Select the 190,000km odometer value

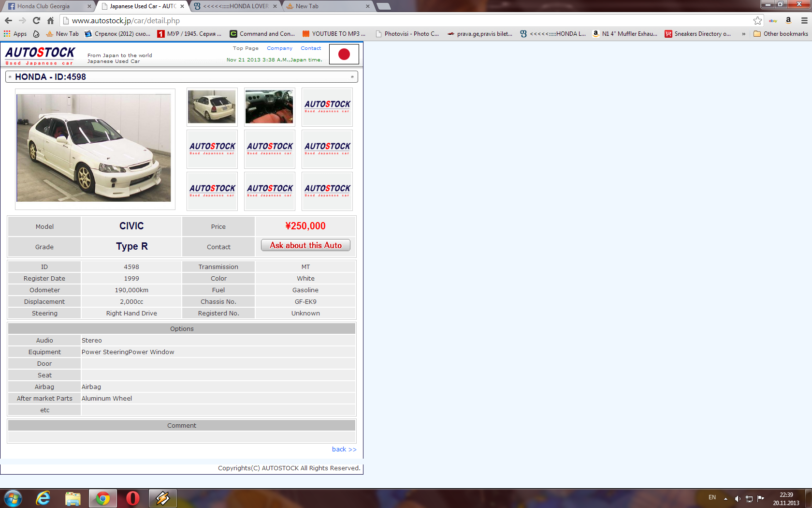click(131, 290)
